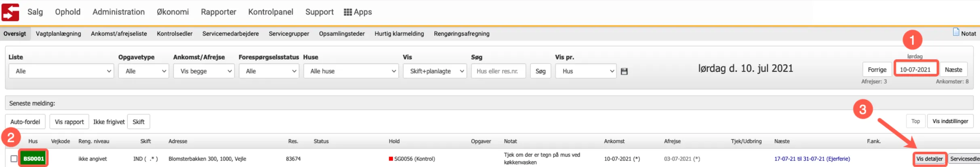Image resolution: width=980 pixels, height=167 pixels.
Task: Open the Vis pr. 'Hus' dropdown
Action: click(586, 71)
